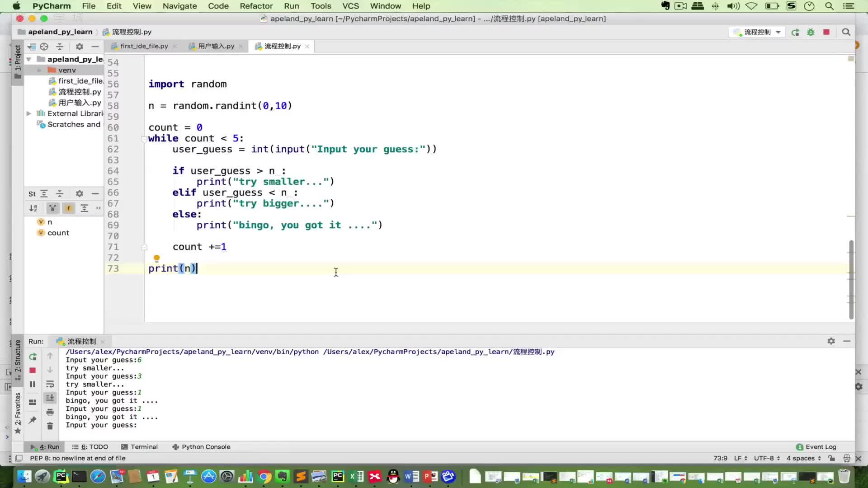Select 用户输入.py in project tree
This screenshot has width=868, height=488.
(75, 103)
